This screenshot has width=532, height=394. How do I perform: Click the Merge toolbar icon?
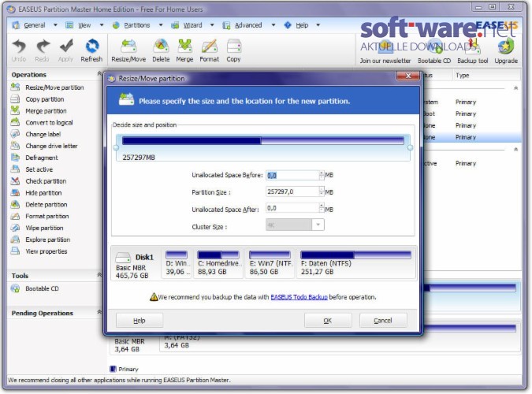pos(184,50)
